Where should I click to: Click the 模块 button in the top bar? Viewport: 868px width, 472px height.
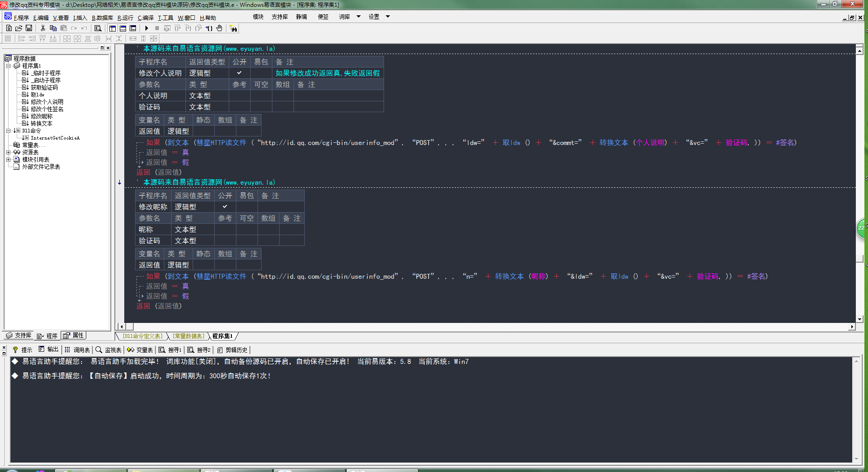[x=258, y=17]
